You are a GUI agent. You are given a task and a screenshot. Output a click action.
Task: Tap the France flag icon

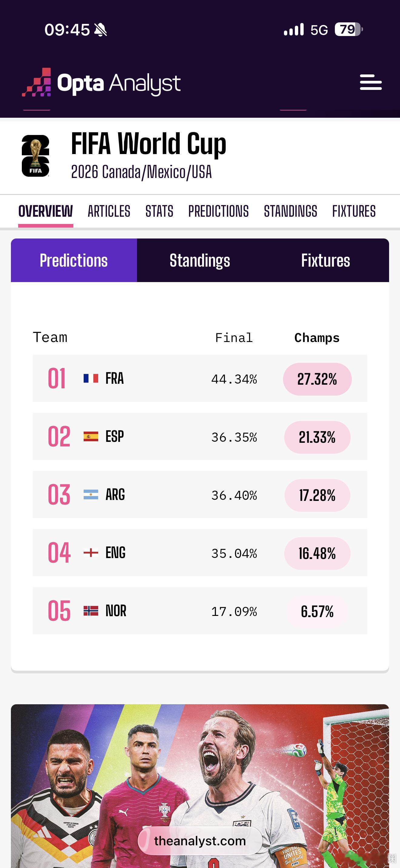91,378
